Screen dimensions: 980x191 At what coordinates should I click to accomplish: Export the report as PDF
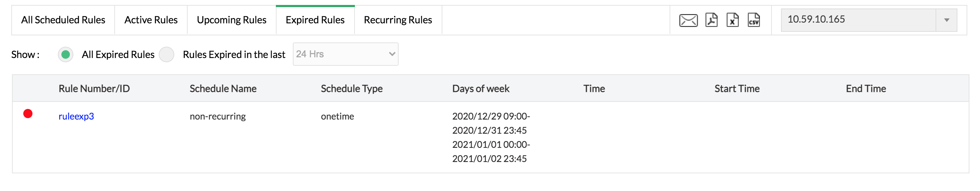(x=711, y=20)
